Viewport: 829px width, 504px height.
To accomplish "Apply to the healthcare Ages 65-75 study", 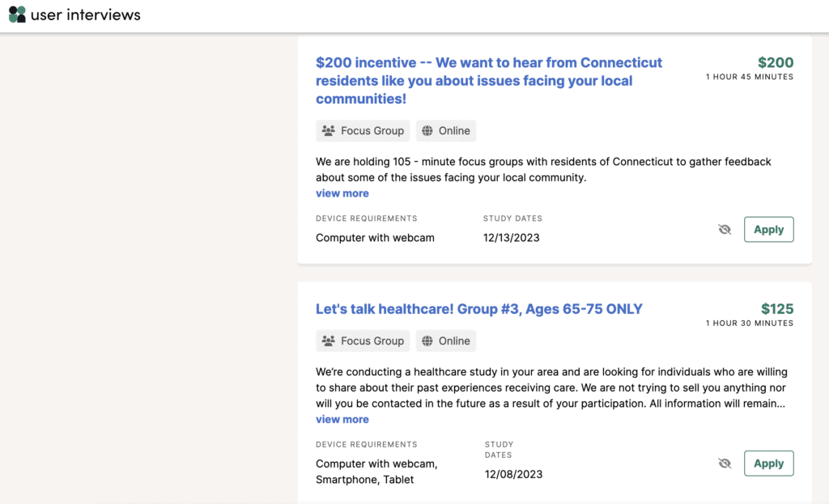I will pyautogui.click(x=767, y=463).
